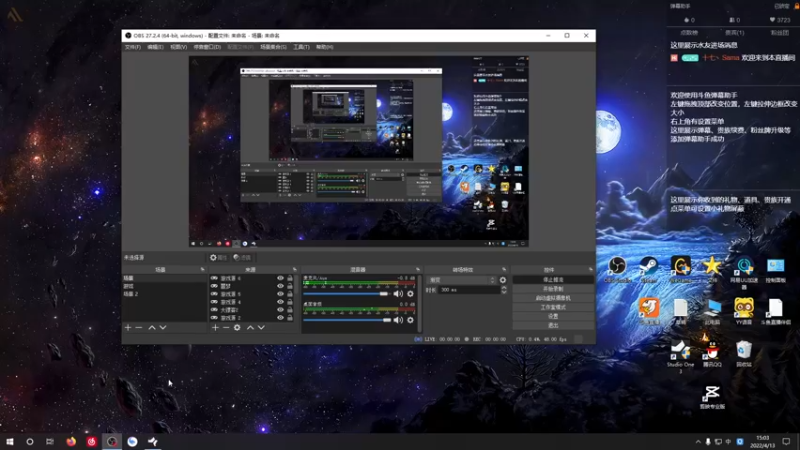
Task: Open Firefox from the taskbar
Action: pos(71,441)
